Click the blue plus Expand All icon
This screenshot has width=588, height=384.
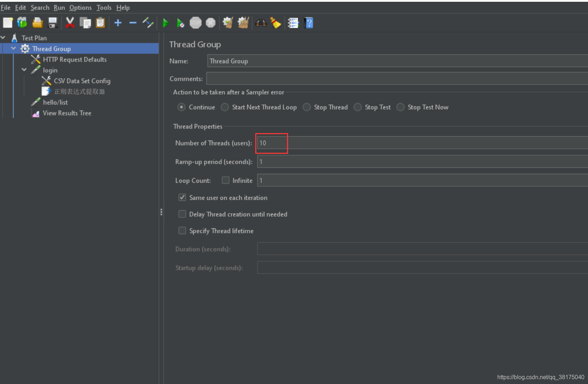click(x=118, y=23)
